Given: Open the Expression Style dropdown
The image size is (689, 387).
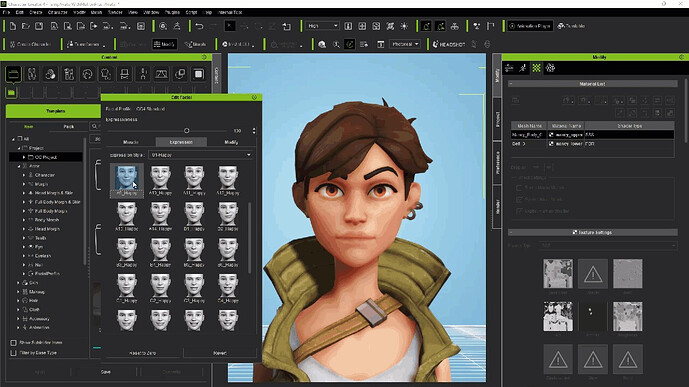Looking at the screenshot, I should coord(201,155).
